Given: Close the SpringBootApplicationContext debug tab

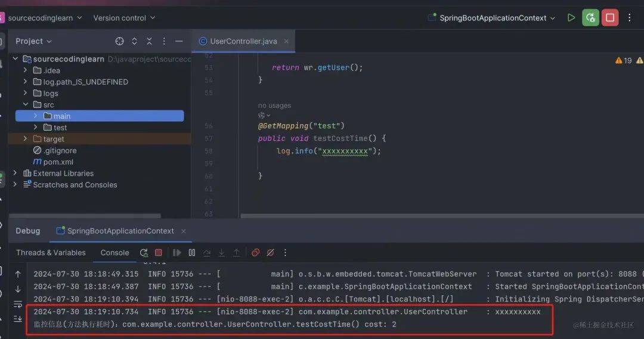Looking at the screenshot, I should click(x=184, y=231).
